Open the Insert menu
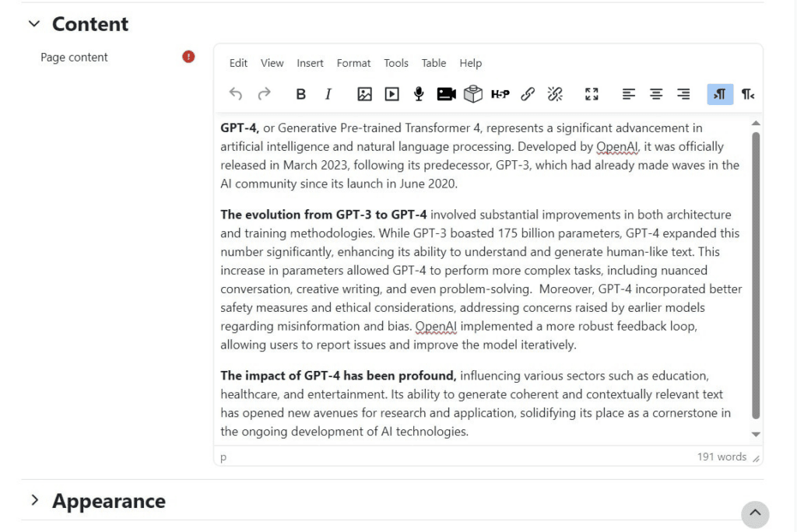 [310, 63]
